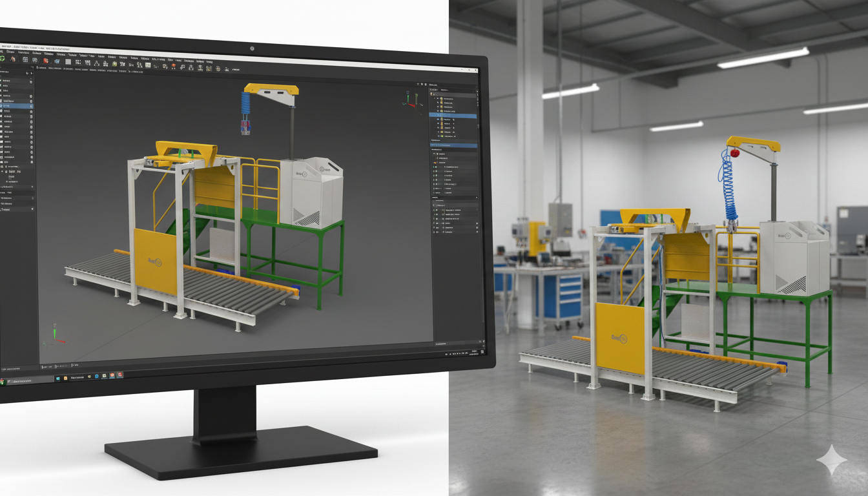Open the Windows Start button on the taskbar
Screen dimensions: 868x496
tap(56, 378)
